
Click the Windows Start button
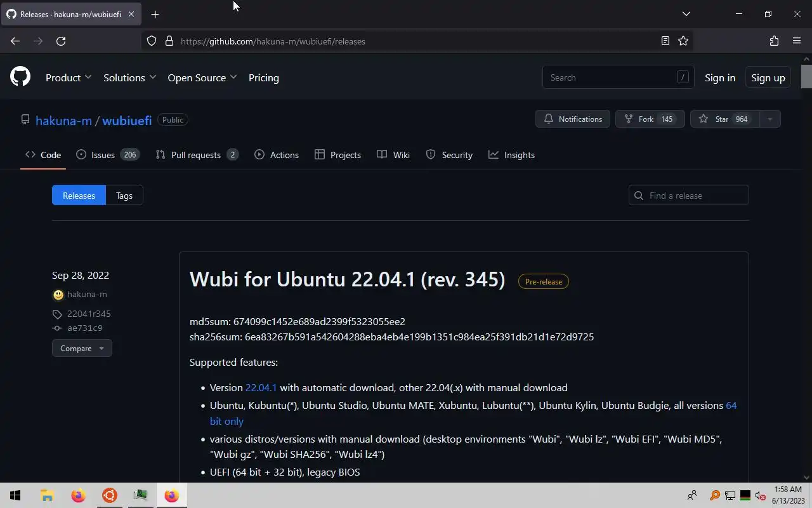tap(15, 496)
